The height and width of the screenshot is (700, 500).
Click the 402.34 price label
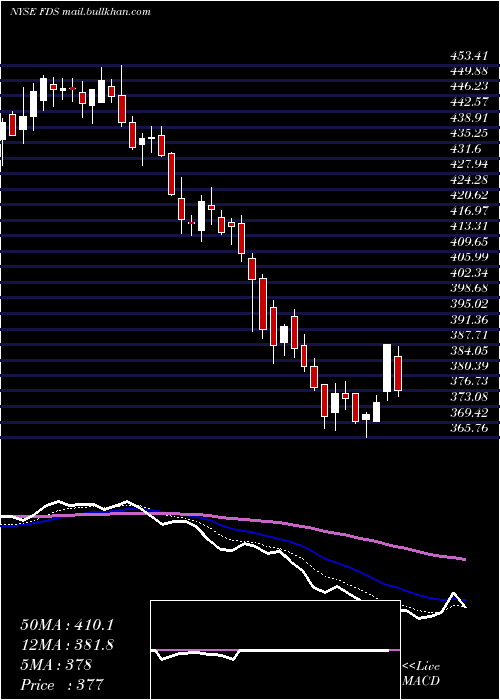pyautogui.click(x=469, y=273)
